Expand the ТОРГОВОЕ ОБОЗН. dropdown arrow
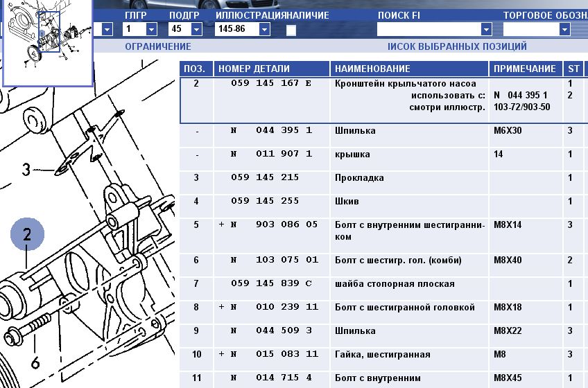This screenshot has width=588, height=388. (x=564, y=29)
